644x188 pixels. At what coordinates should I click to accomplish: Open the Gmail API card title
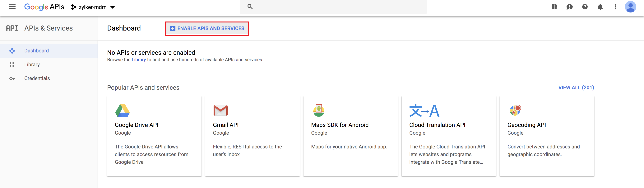pos(226,125)
